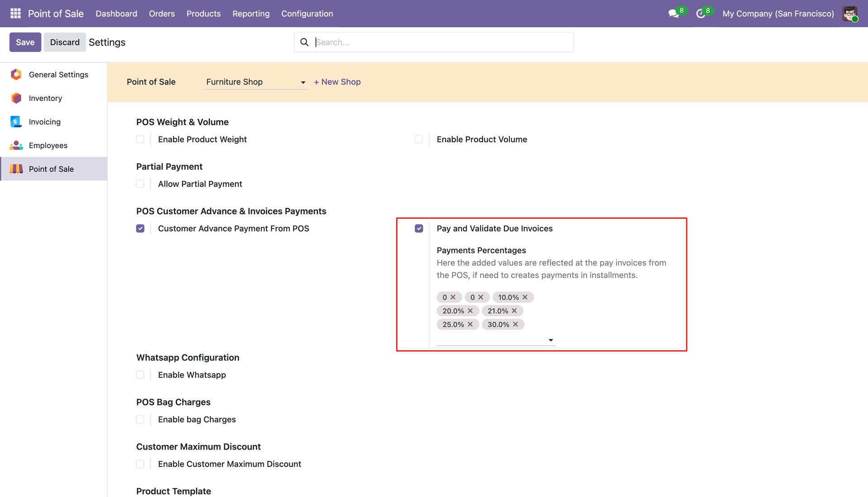The image size is (868, 497).
Task: Click the Discard button
Action: pyautogui.click(x=65, y=42)
